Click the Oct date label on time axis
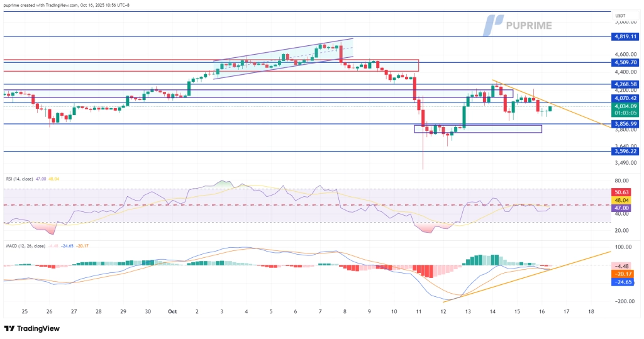Screen dimensions: 644x339 (x=172, y=311)
